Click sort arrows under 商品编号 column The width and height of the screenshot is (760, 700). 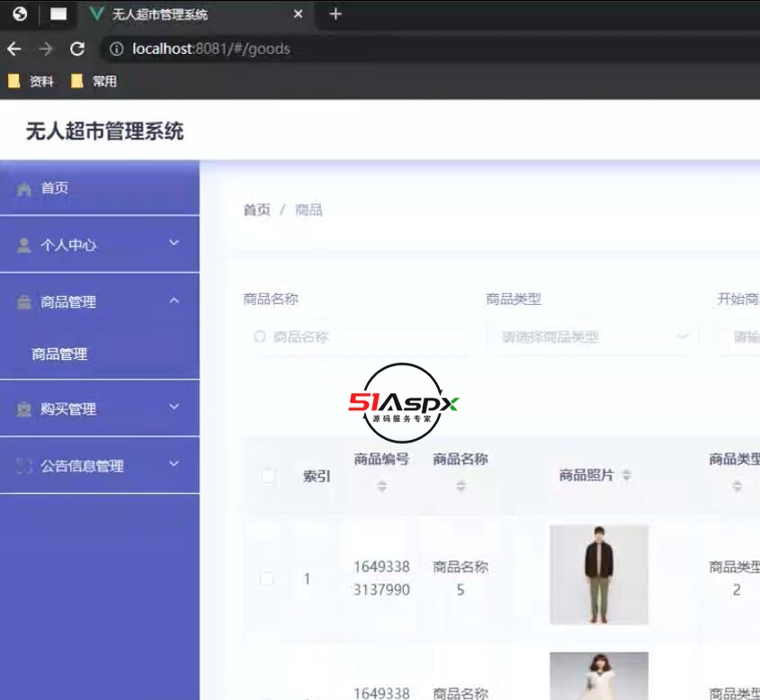pyautogui.click(x=382, y=486)
